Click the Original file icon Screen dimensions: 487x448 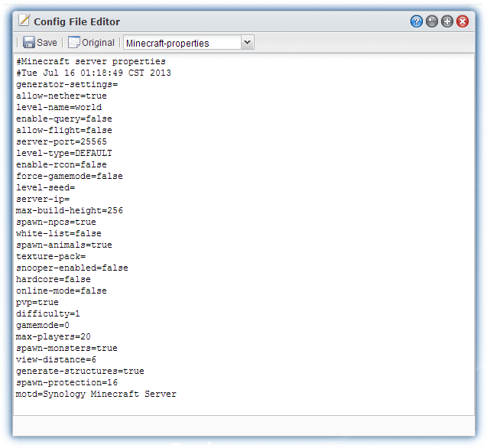[x=74, y=42]
